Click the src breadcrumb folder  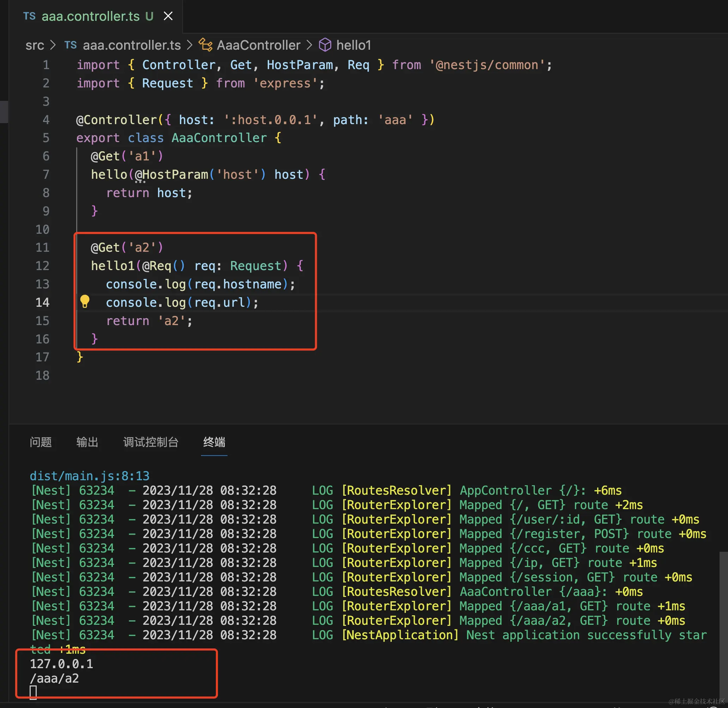pos(35,45)
